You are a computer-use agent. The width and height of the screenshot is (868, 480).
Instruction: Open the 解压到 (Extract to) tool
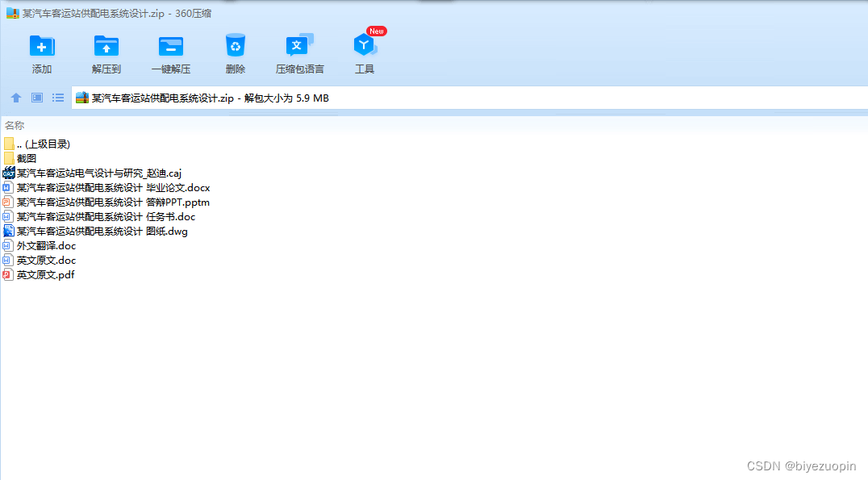click(x=106, y=46)
